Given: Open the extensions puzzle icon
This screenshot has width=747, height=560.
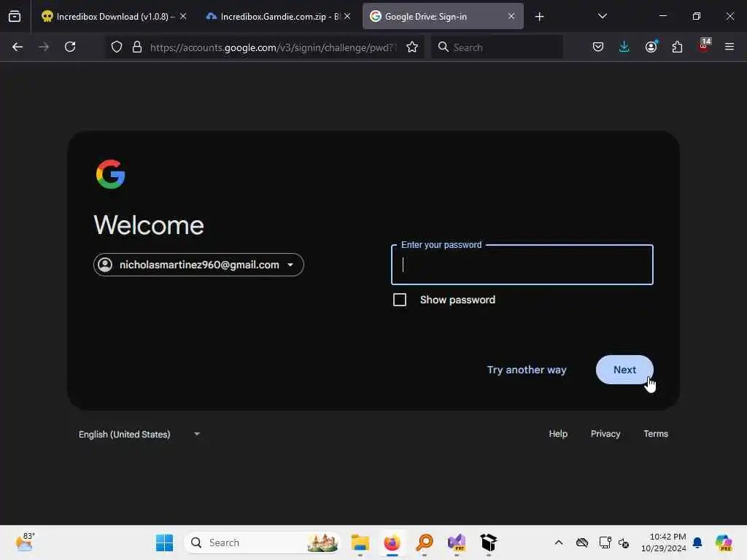Looking at the screenshot, I should [x=677, y=47].
